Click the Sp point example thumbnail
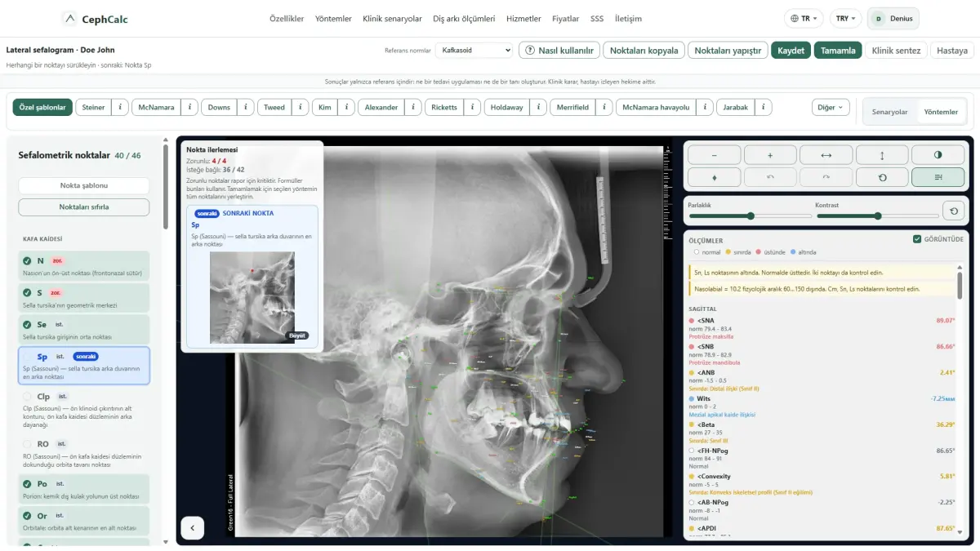The width and height of the screenshot is (980, 551). (252, 297)
